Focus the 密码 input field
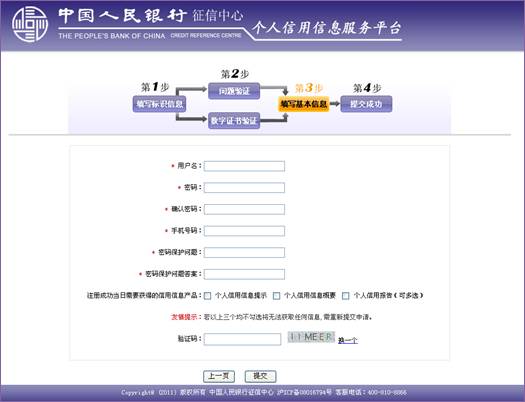525x402 pixels. (x=244, y=188)
